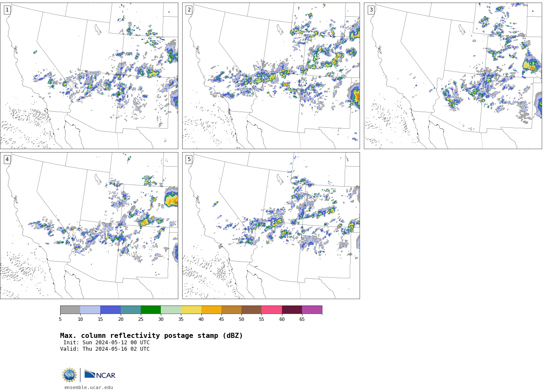Click the gray 5-10 dBZ color swatch
The width and height of the screenshot is (546, 392).
click(70, 310)
